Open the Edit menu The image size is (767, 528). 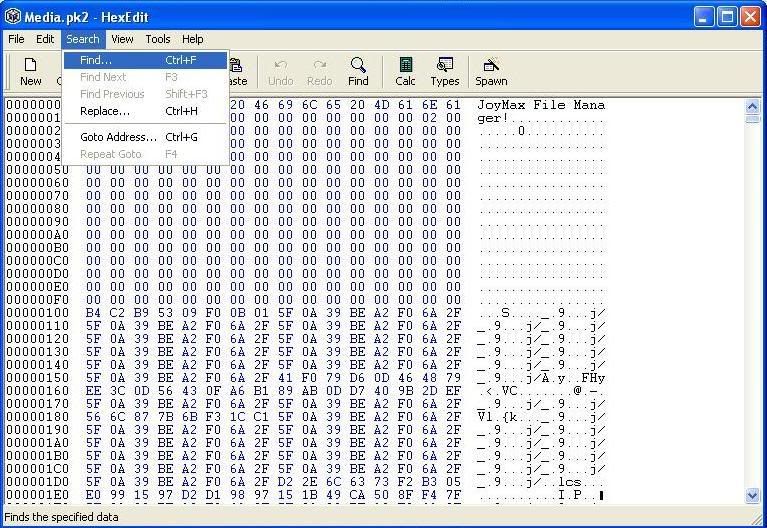pos(45,39)
